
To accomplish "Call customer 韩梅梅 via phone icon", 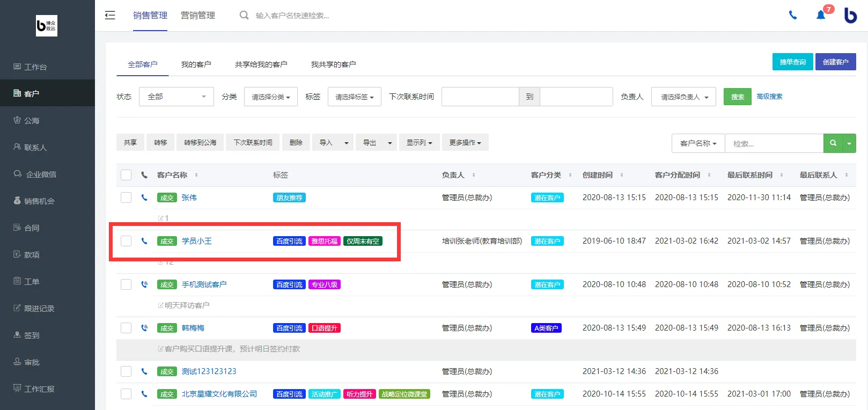I will point(144,328).
